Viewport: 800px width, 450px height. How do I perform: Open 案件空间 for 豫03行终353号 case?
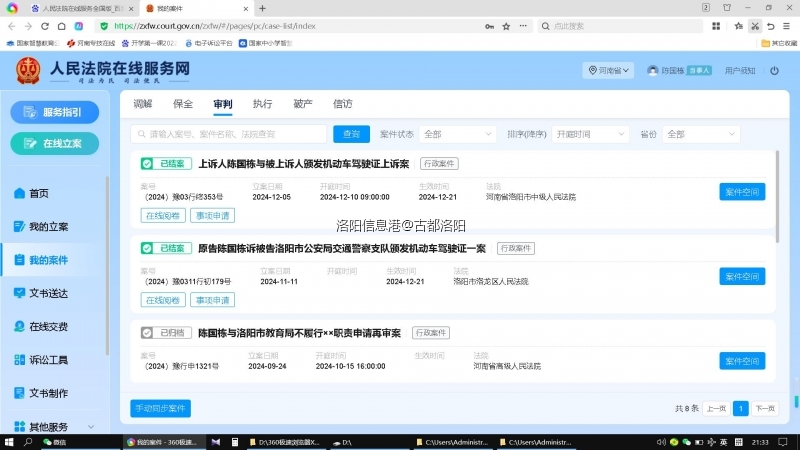(x=742, y=192)
